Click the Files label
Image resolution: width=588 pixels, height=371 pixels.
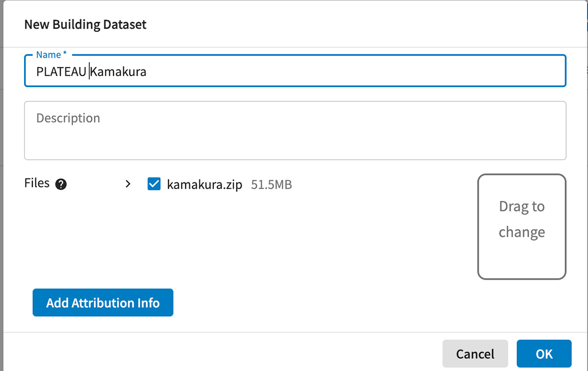[37, 183]
